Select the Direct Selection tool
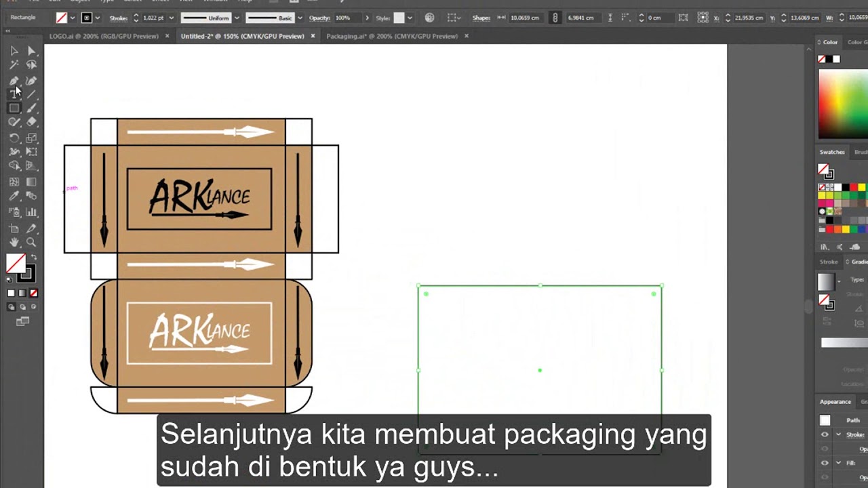This screenshot has width=868, height=488. [31, 51]
